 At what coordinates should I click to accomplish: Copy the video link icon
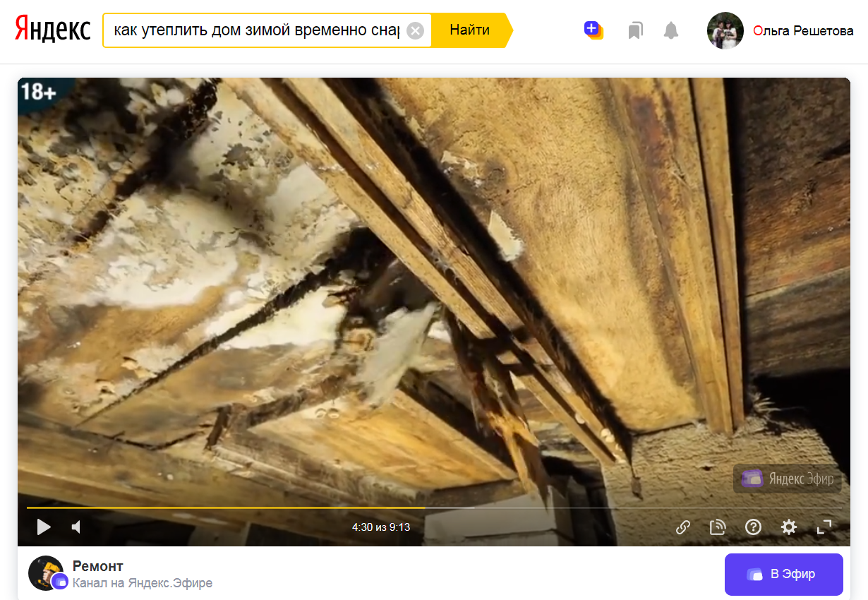click(x=683, y=527)
